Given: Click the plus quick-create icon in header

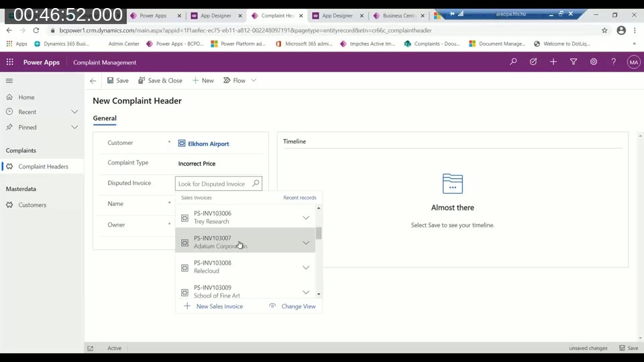Looking at the screenshot, I should [553, 62].
